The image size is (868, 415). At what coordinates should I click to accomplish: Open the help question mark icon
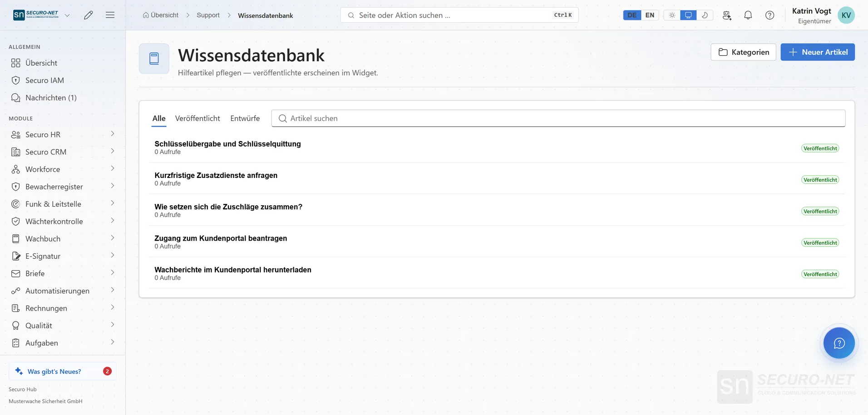[x=770, y=15]
